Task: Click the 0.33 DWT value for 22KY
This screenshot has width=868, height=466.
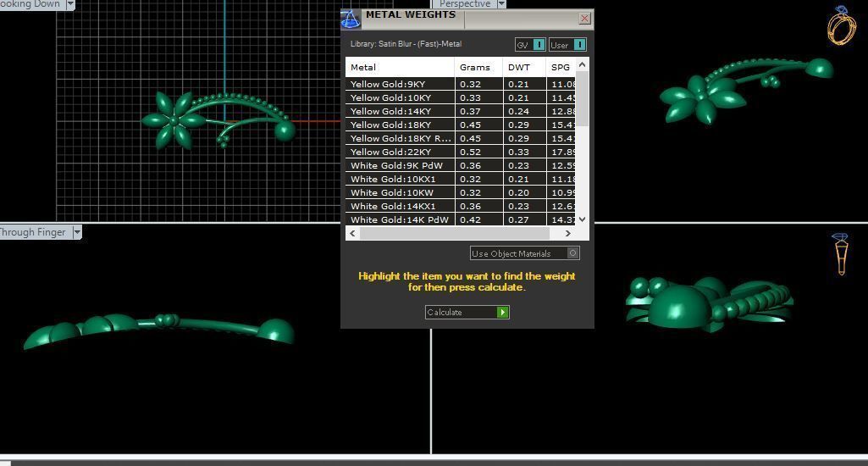Action: click(x=524, y=152)
